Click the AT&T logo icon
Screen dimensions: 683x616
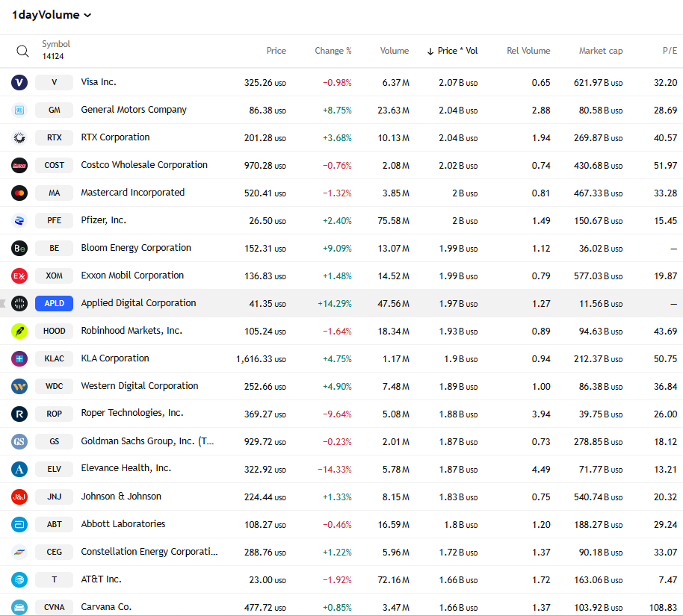pyautogui.click(x=19, y=580)
